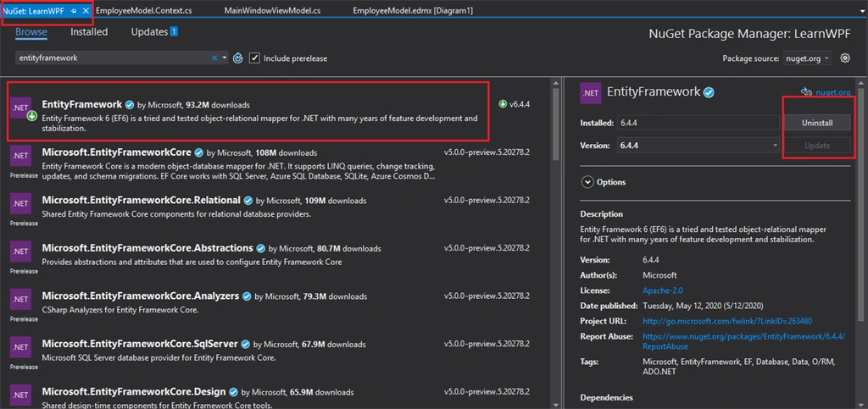868x409 pixels.
Task: Click the EntityFrameworkCore.Analyzers package icon
Action: click(21, 299)
